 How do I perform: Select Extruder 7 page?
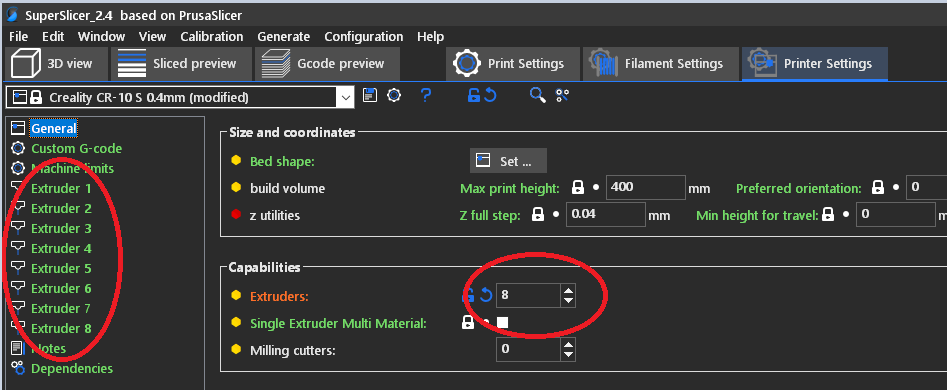coord(62,308)
